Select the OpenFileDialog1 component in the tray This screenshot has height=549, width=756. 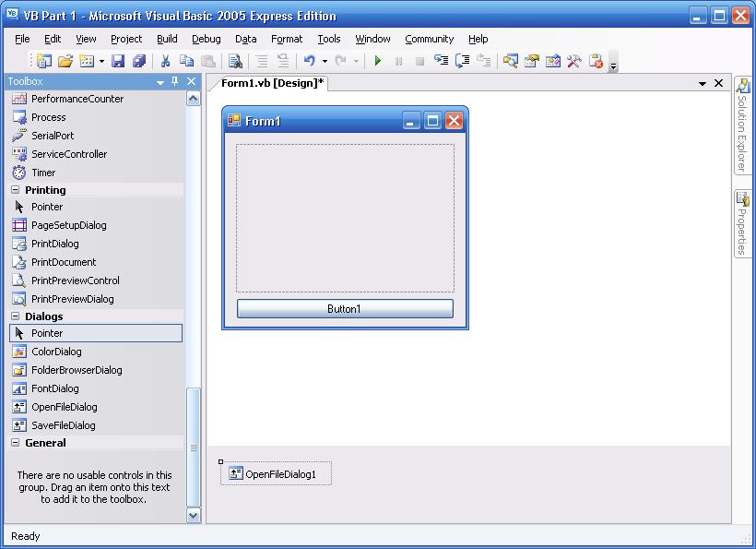pos(275,472)
